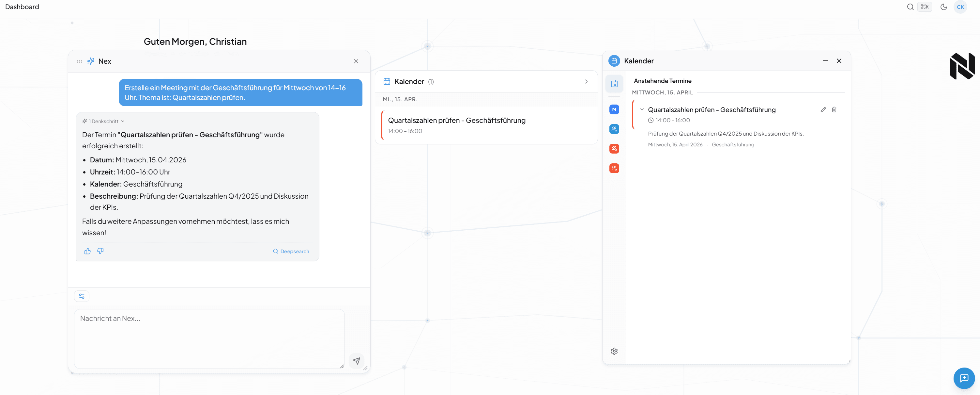Open search using the magnifier icon
Screen dimensions: 980x395
tap(910, 7)
